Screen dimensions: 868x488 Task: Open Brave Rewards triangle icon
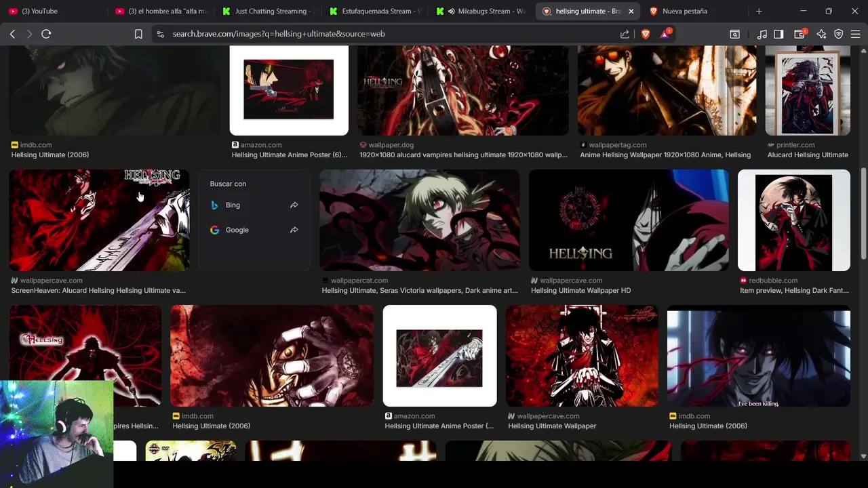pos(665,34)
